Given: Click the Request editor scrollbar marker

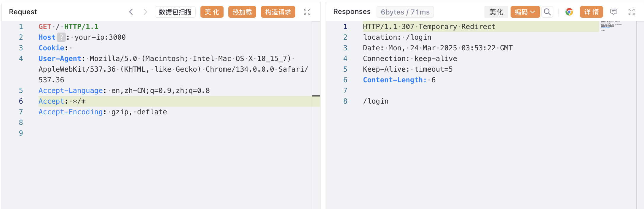Looking at the screenshot, I should pos(316,96).
